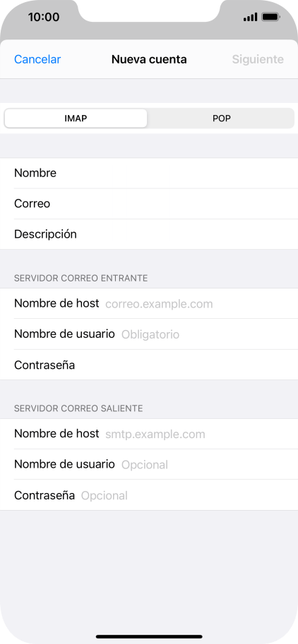Tap the 10:00 clock in status bar
Screen dimensions: 298x644
point(44,17)
